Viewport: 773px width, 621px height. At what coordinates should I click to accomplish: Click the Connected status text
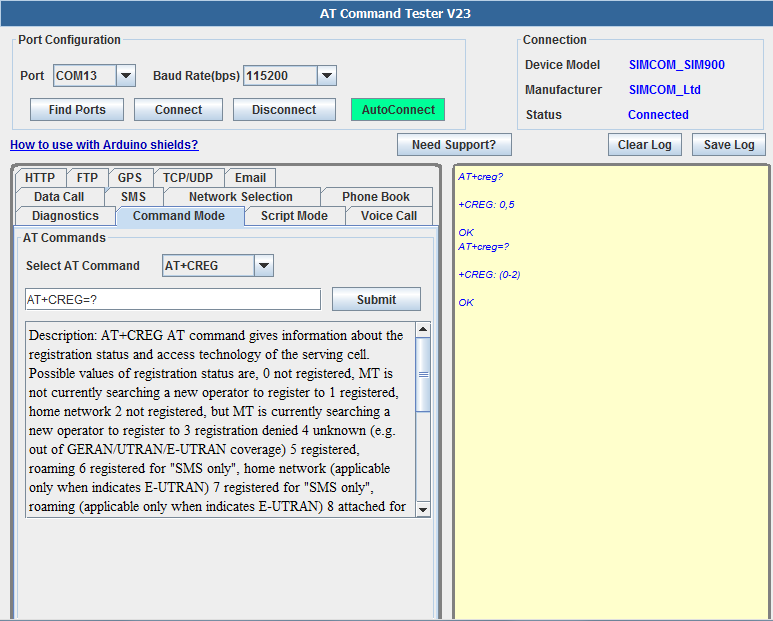pyautogui.click(x=658, y=115)
